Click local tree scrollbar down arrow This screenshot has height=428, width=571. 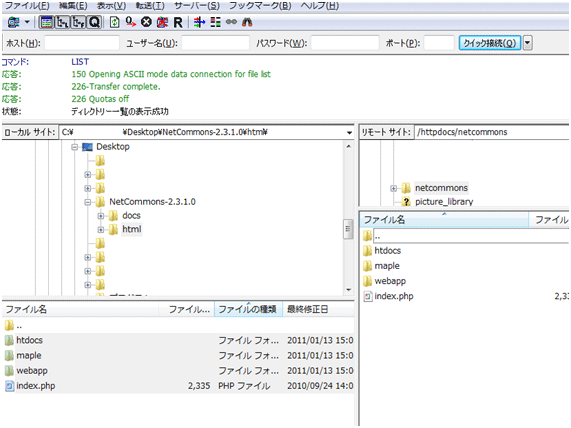pos(348,290)
